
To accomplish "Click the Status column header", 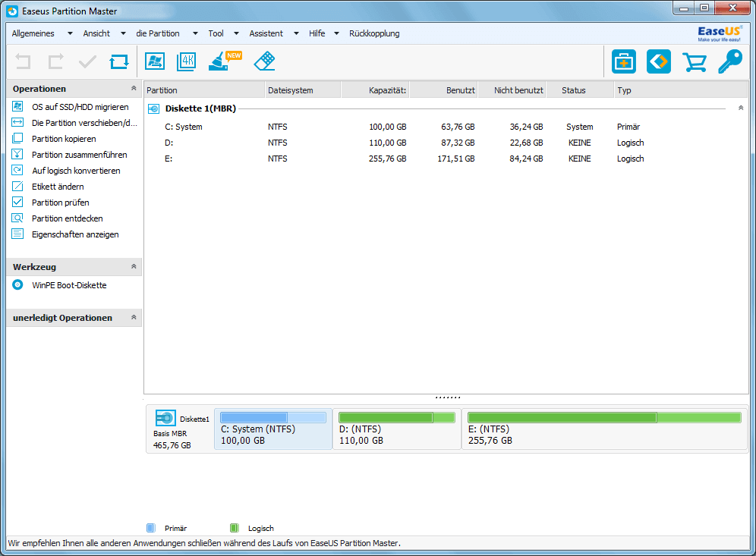I will [x=580, y=90].
